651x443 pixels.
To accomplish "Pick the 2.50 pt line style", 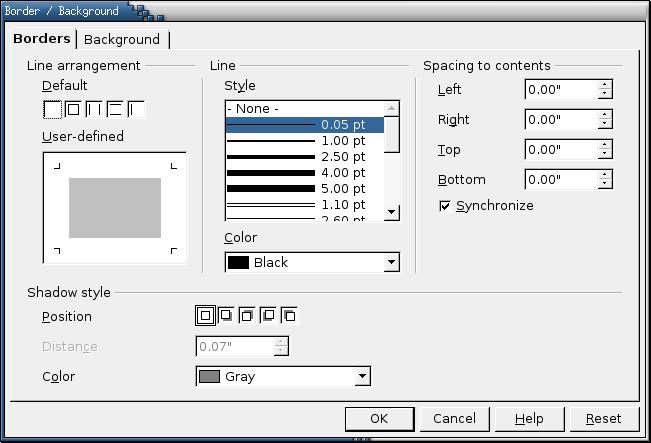I will 305,157.
